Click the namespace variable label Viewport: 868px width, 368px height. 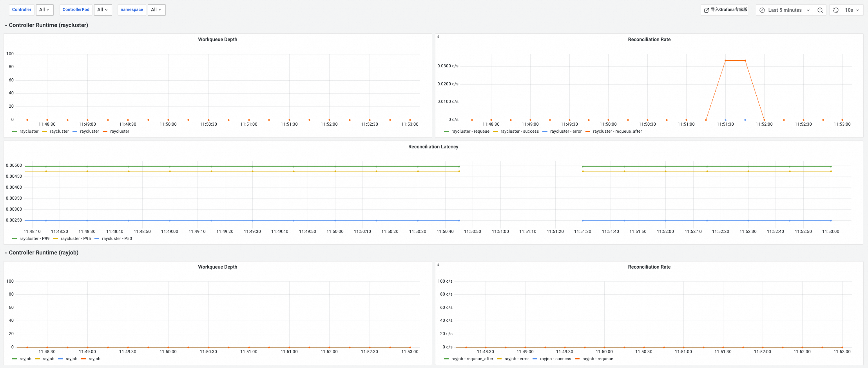pos(132,10)
